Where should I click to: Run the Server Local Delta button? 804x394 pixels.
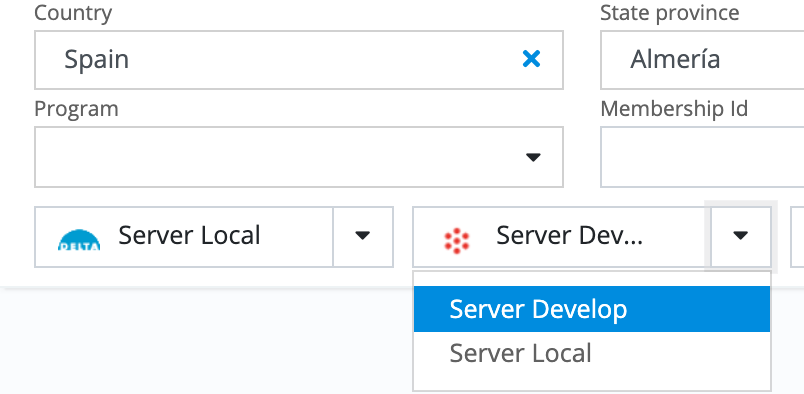(x=184, y=237)
